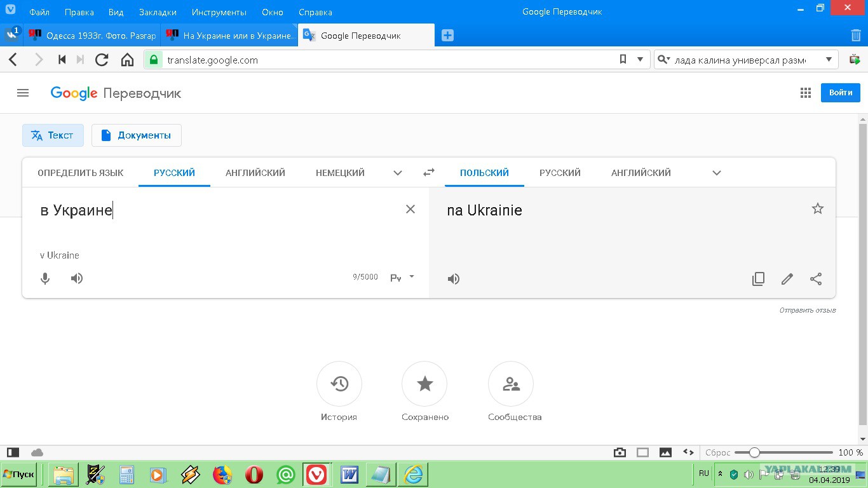Click the address bar URL field

point(388,60)
